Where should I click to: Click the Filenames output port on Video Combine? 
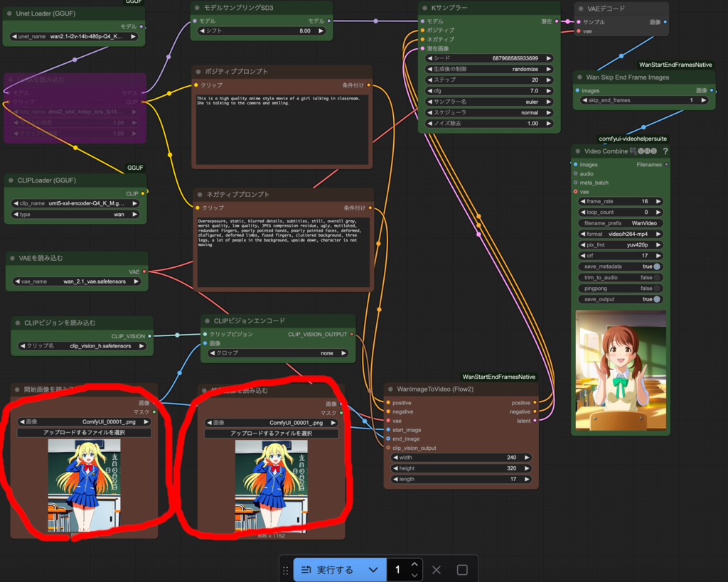pos(666,164)
